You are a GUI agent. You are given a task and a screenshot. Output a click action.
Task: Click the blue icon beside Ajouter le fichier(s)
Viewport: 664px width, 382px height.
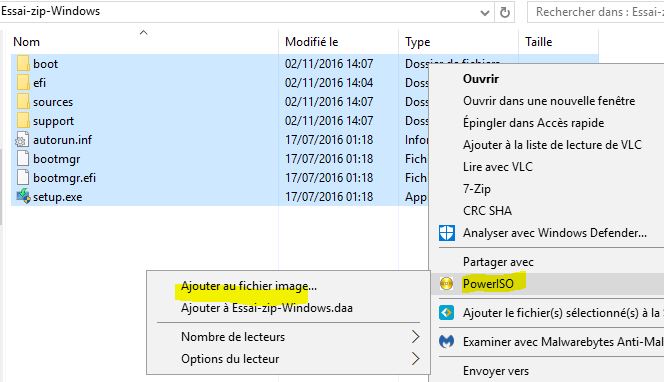pos(447,313)
